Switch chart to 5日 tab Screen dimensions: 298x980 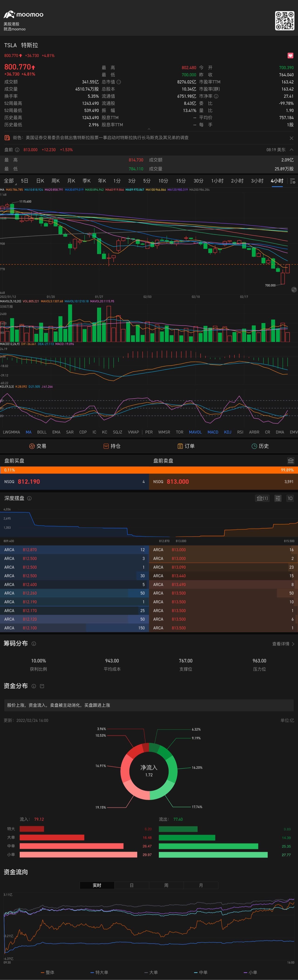pyautogui.click(x=25, y=181)
